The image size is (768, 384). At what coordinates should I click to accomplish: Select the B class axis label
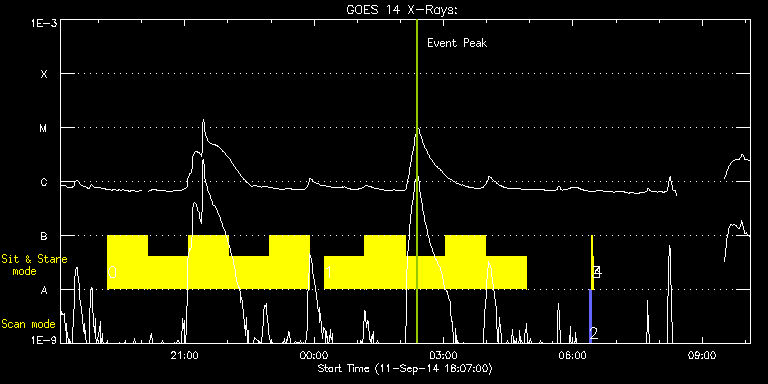[x=44, y=236]
